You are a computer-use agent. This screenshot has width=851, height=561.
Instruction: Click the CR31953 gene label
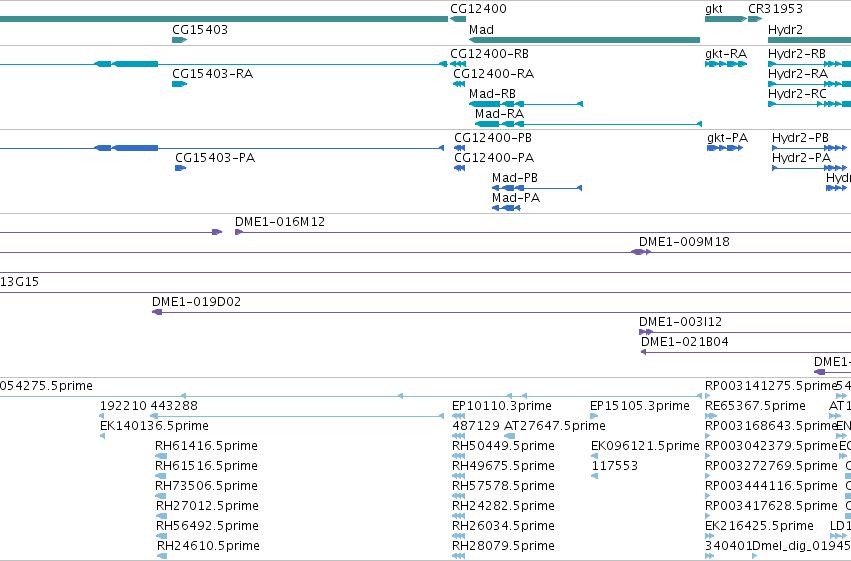[775, 9]
